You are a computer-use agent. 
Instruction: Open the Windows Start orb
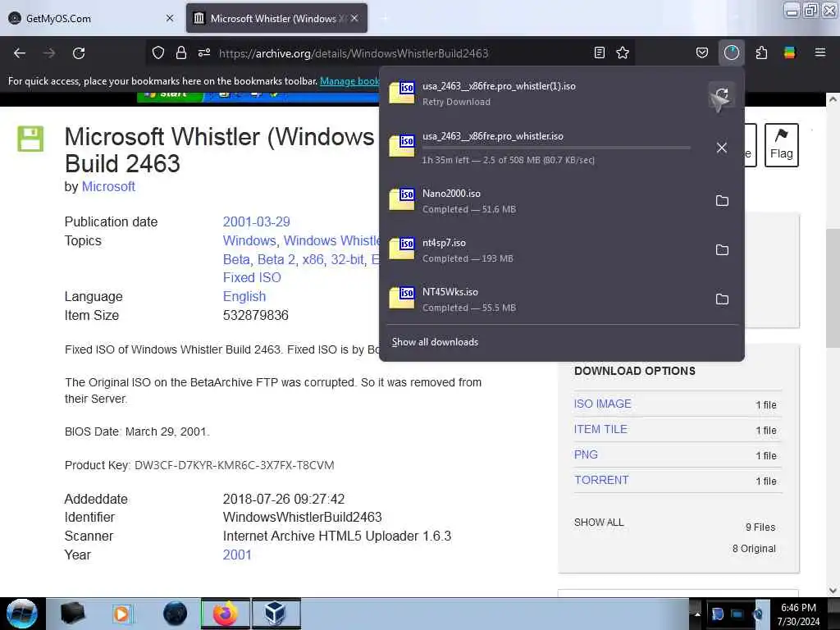point(22,614)
